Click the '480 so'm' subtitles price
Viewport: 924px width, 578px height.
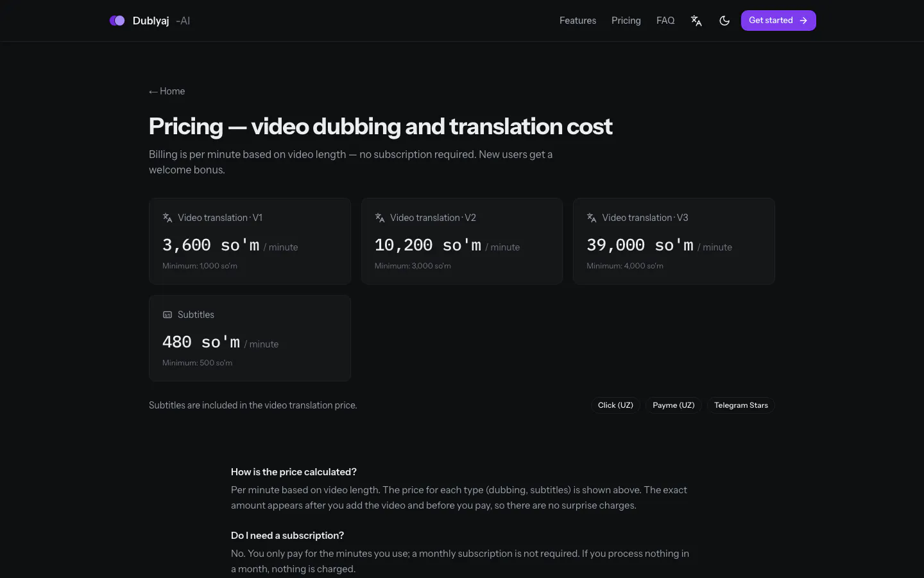click(201, 342)
